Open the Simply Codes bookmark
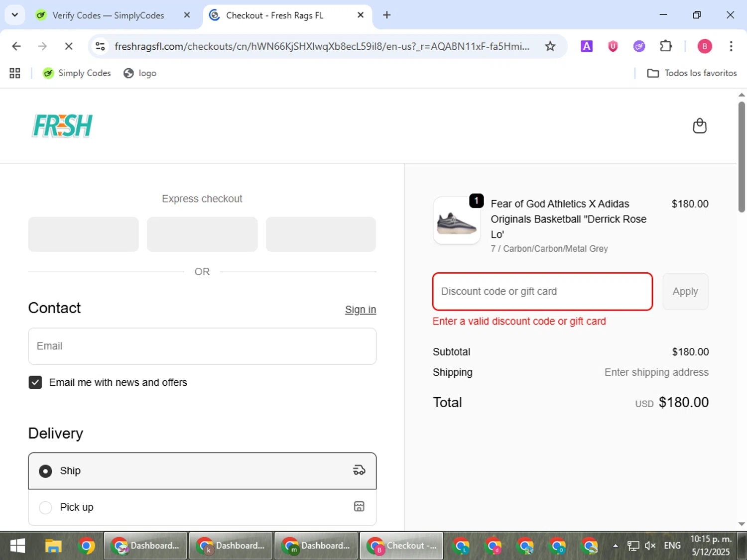The width and height of the screenshot is (747, 560). pos(77,73)
